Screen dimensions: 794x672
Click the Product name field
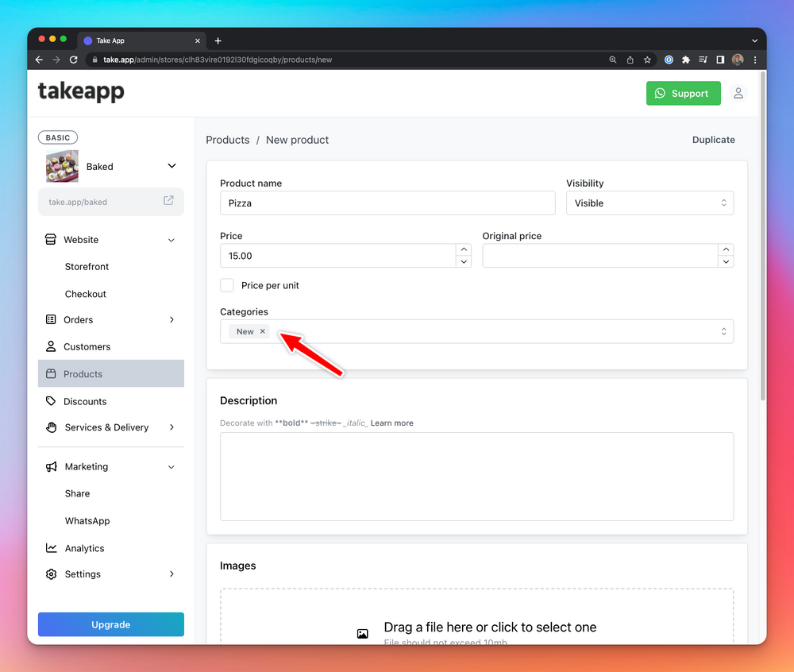387,203
